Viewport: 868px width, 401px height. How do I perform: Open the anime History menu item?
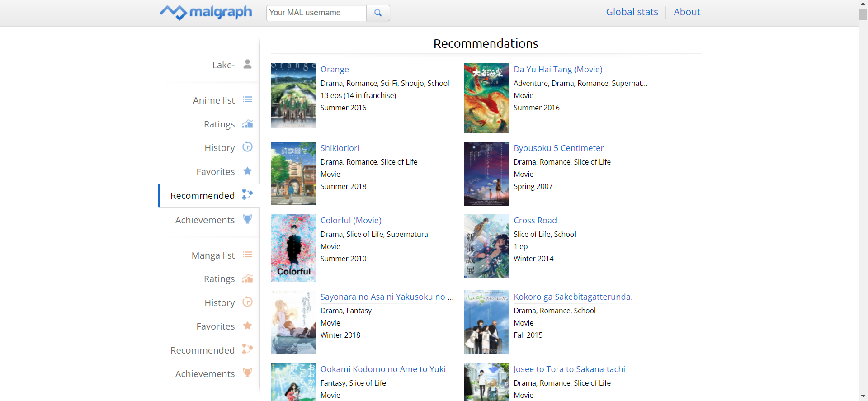220,148
